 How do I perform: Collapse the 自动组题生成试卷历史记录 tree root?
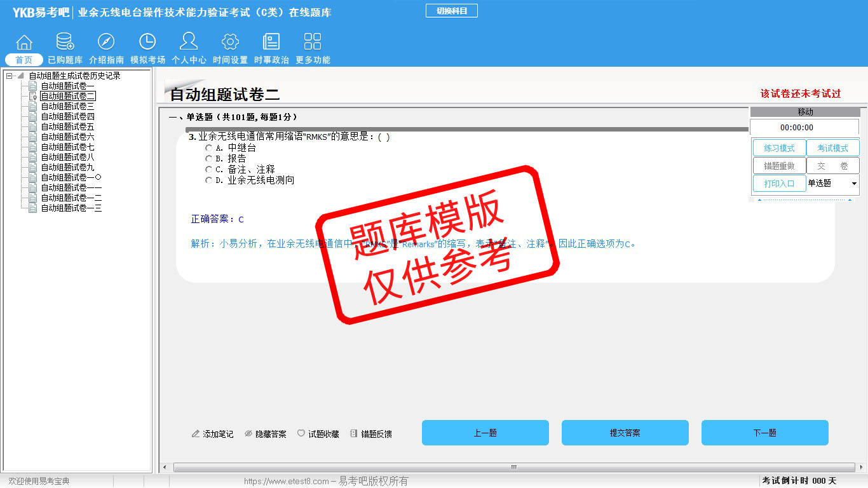pyautogui.click(x=10, y=76)
